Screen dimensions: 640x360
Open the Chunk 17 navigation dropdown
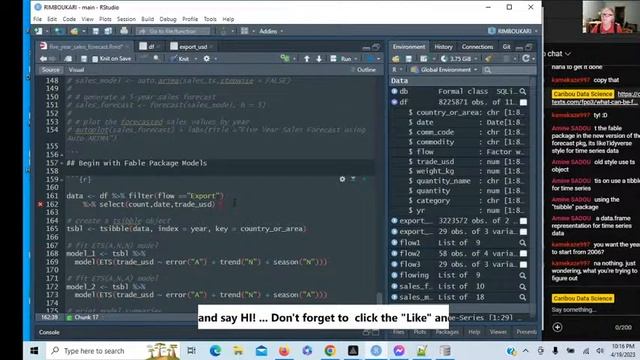click(x=84, y=317)
